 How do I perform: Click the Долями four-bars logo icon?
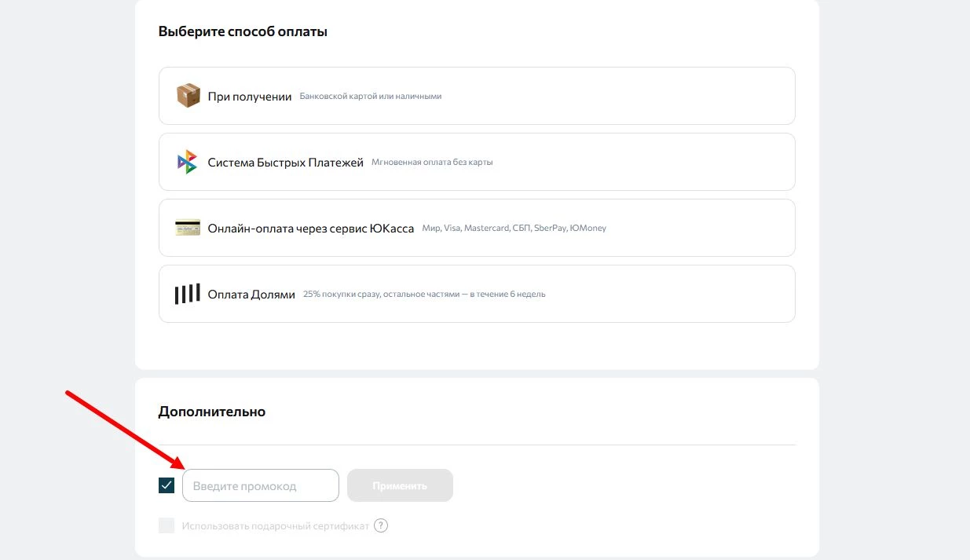(x=187, y=294)
